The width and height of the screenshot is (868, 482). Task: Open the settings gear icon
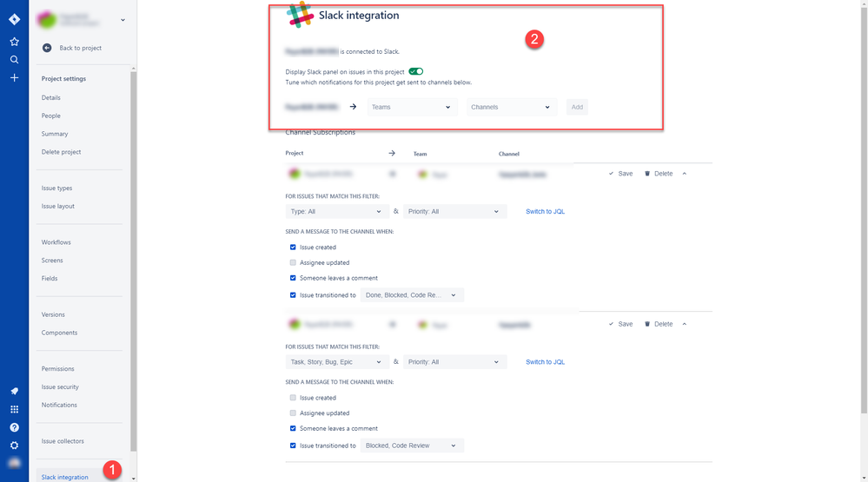click(x=15, y=446)
